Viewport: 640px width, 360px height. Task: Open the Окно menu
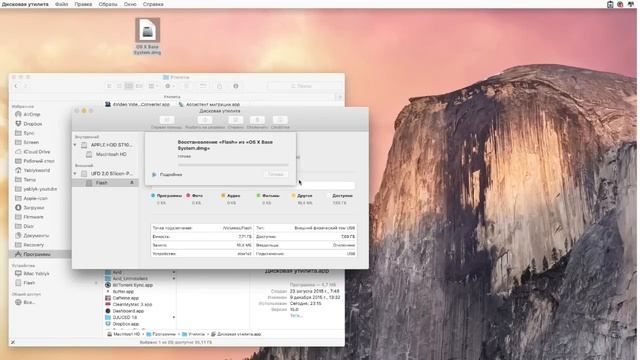[x=130, y=4]
